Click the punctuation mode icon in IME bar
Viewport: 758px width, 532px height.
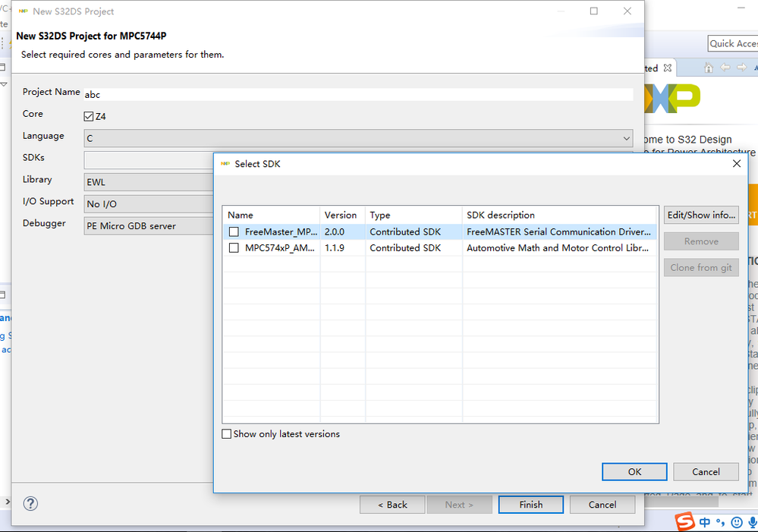[x=720, y=522]
